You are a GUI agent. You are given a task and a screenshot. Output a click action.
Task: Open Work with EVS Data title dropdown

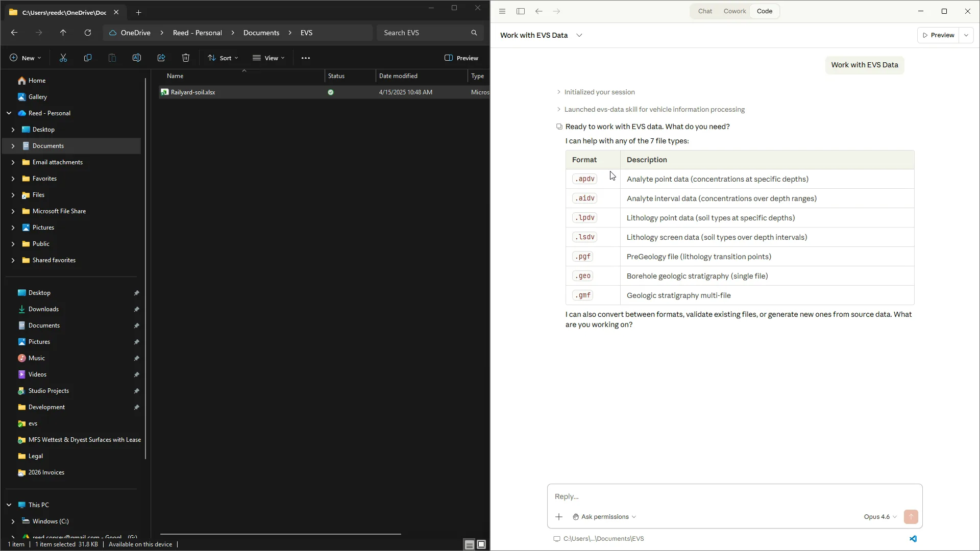579,35
